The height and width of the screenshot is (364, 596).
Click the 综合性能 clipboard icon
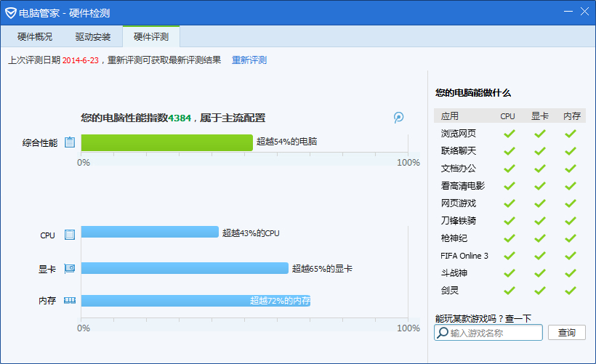pos(70,142)
